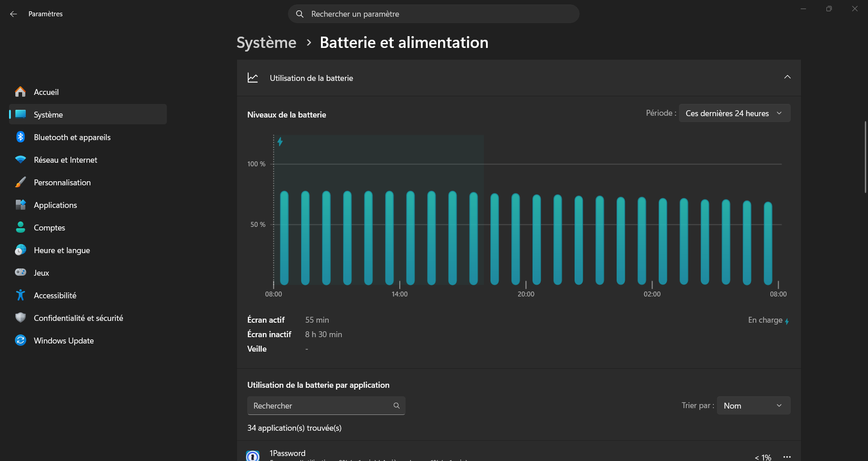This screenshot has width=868, height=461.
Task: Open Personnalisation settings
Action: [x=88, y=182]
